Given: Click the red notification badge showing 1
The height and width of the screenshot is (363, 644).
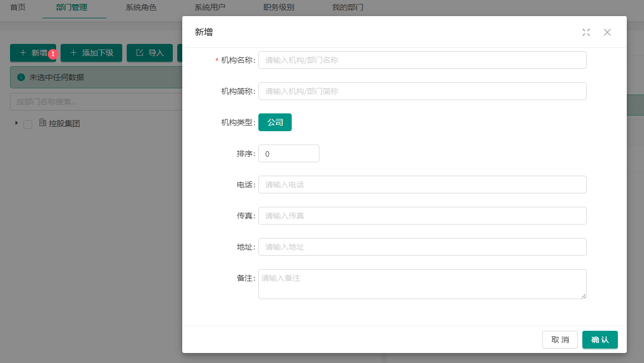Looking at the screenshot, I should (x=53, y=54).
